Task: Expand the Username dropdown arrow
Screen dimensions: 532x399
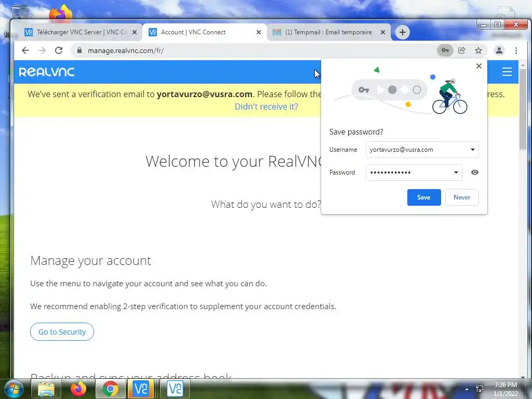Action: coord(472,150)
